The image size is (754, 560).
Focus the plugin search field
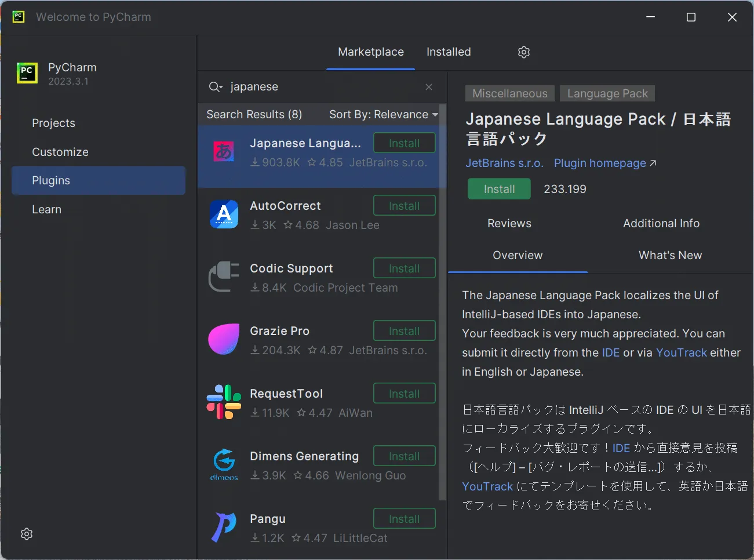[x=322, y=87]
